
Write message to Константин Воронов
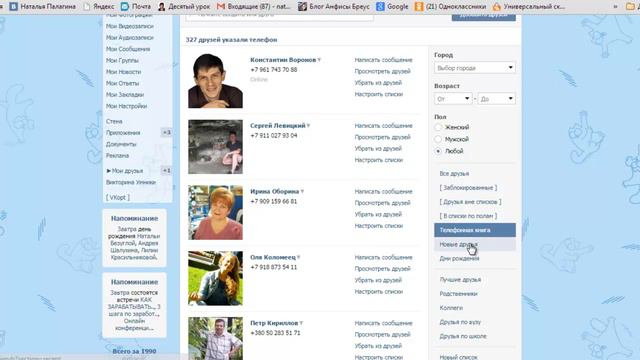pos(383,60)
